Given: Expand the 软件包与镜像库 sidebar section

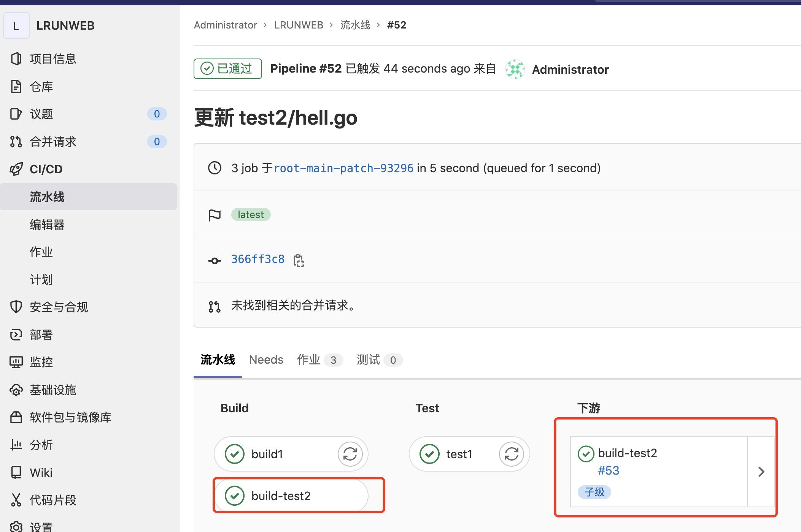Looking at the screenshot, I should coord(70,417).
